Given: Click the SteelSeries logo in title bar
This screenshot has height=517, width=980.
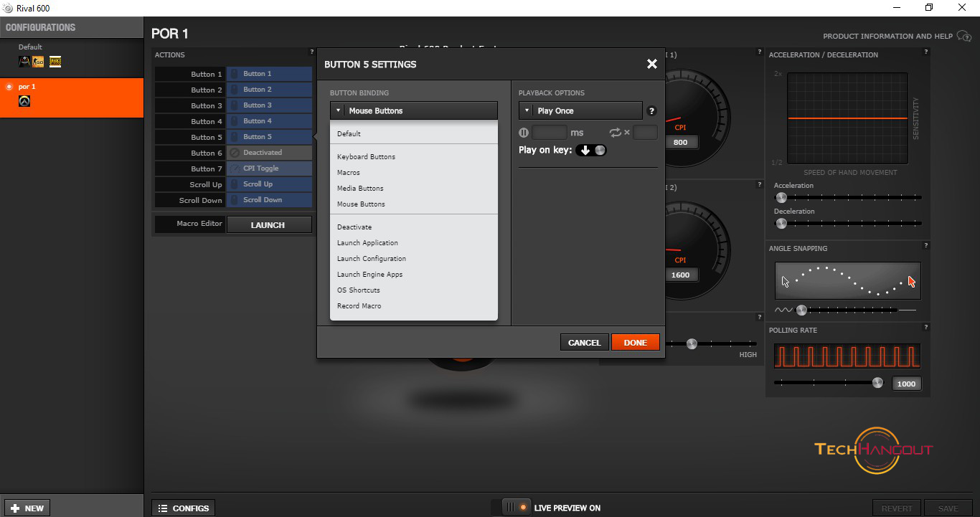Looking at the screenshot, I should pyautogui.click(x=8, y=8).
